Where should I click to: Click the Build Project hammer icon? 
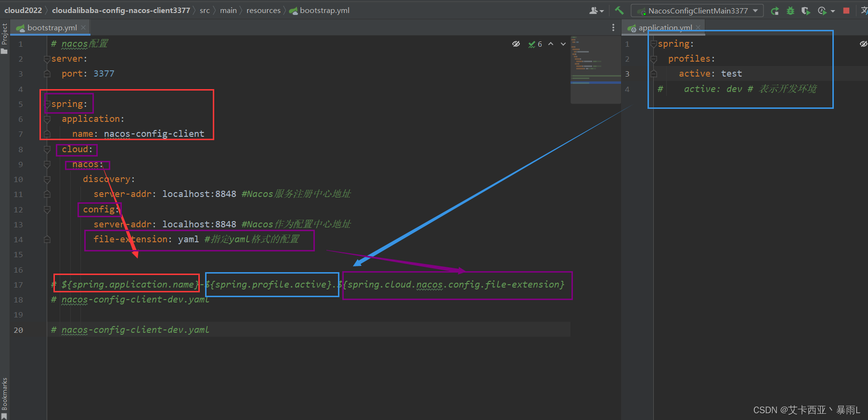(x=619, y=10)
